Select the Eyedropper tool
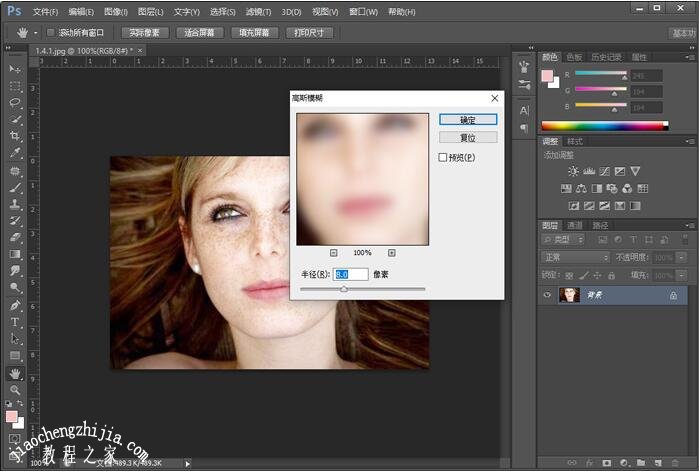The height and width of the screenshot is (473, 699). click(15, 153)
